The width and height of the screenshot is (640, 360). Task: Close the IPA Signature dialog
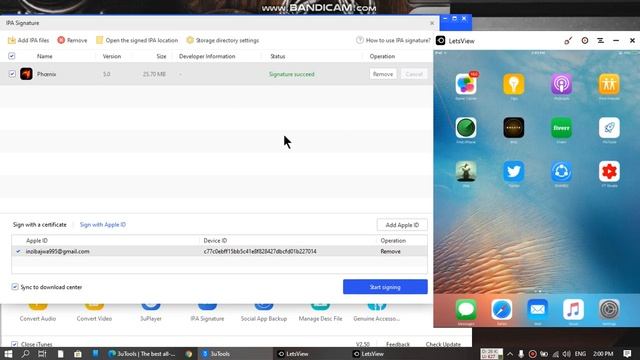coord(432,23)
